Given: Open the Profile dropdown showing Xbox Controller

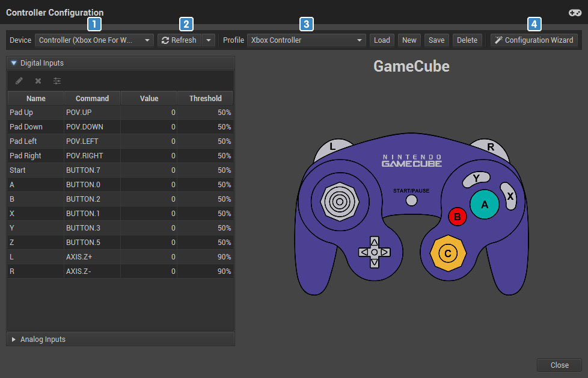Looking at the screenshot, I should pos(306,40).
